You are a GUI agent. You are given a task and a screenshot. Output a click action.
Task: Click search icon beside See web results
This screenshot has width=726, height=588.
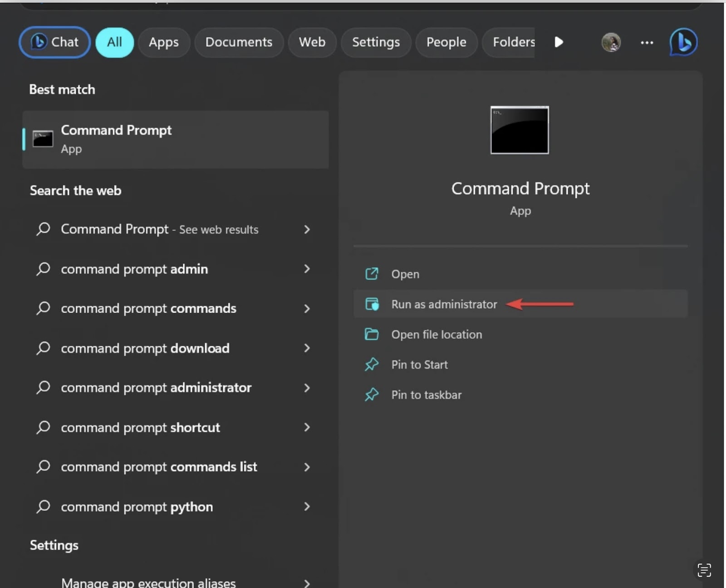click(x=43, y=229)
